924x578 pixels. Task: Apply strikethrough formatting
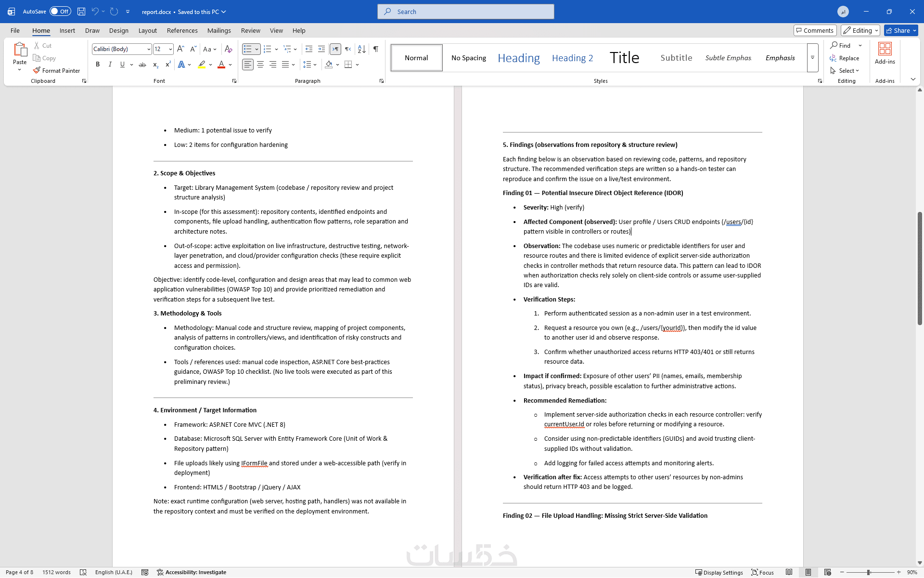142,65
